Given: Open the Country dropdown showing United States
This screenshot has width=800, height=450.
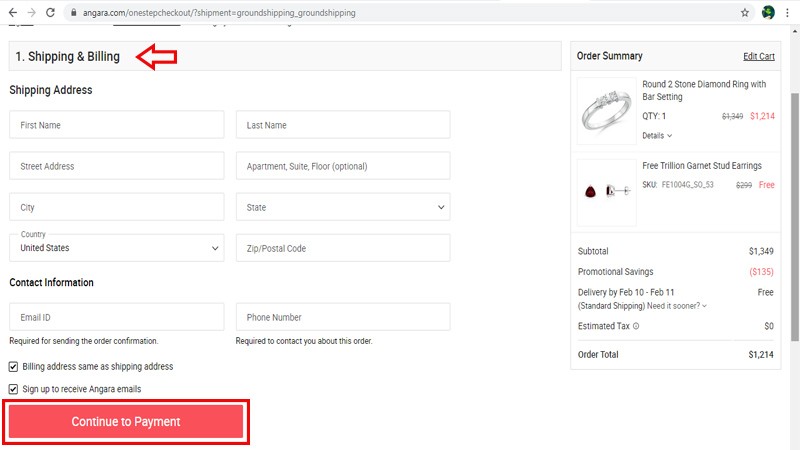Looking at the screenshot, I should [x=116, y=248].
